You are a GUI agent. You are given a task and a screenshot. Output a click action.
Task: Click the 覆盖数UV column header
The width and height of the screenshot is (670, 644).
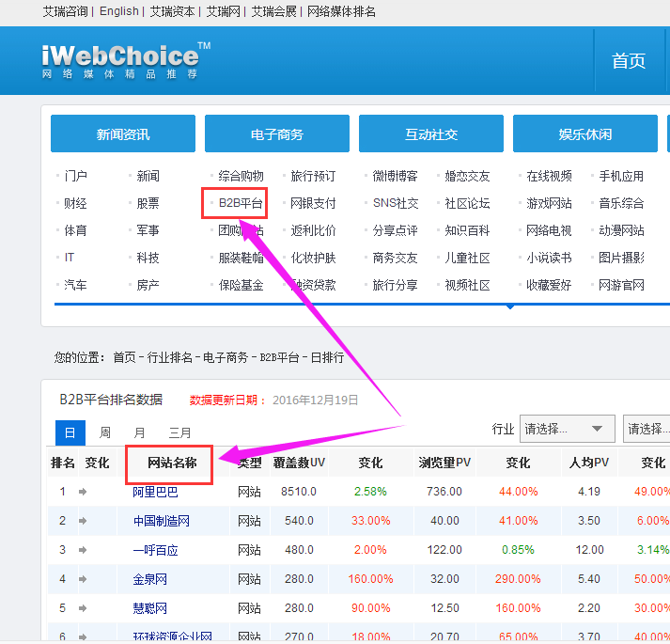[x=299, y=463]
